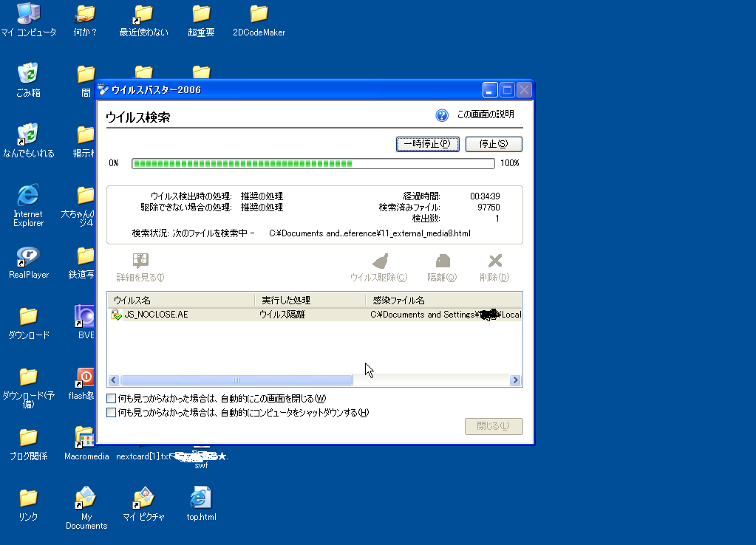The image size is (756, 545).
Task: Click the 隔離 quarantine icon
Action: point(443,261)
